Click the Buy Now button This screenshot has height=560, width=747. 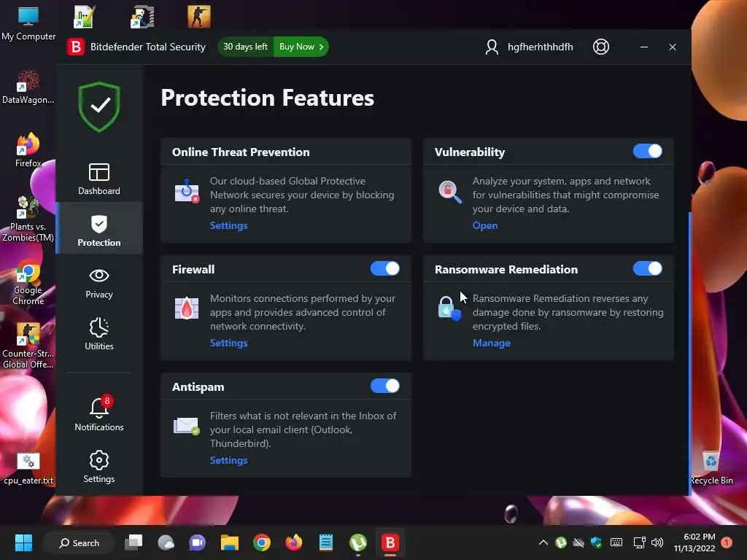(301, 47)
